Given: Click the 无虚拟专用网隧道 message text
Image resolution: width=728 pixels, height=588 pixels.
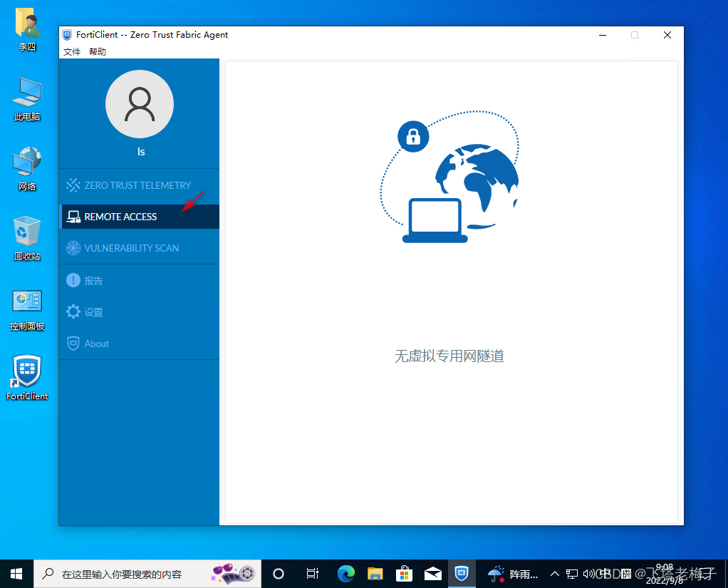Looking at the screenshot, I should pyautogui.click(x=449, y=356).
